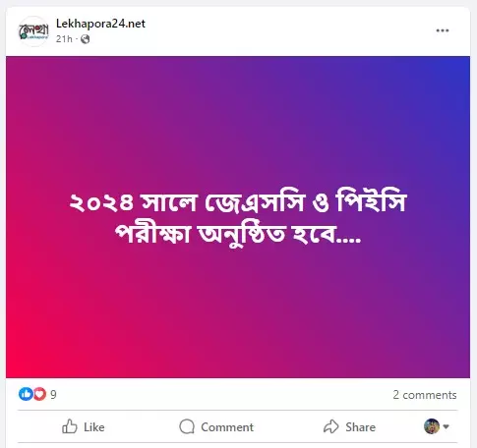Click the Comment text label

227,427
